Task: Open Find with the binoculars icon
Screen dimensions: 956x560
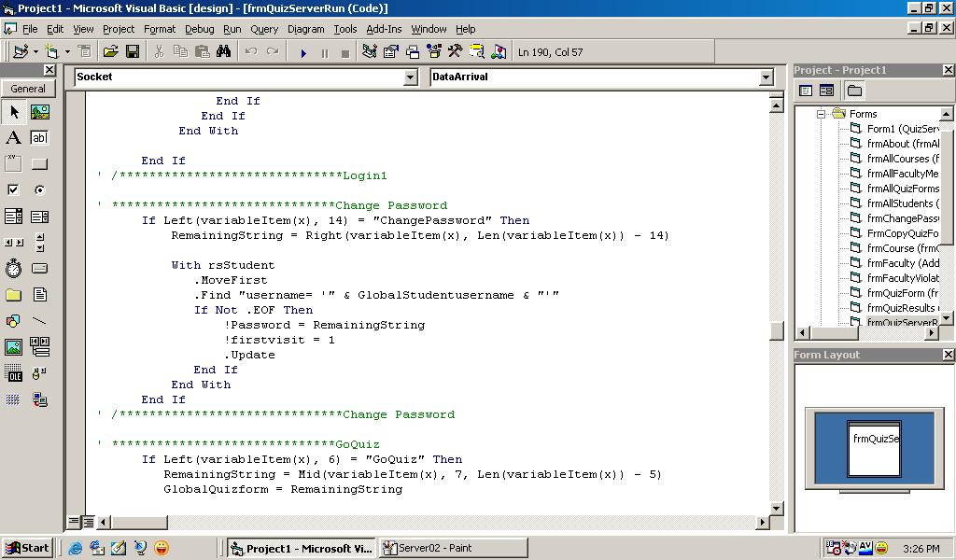Action: point(223,51)
